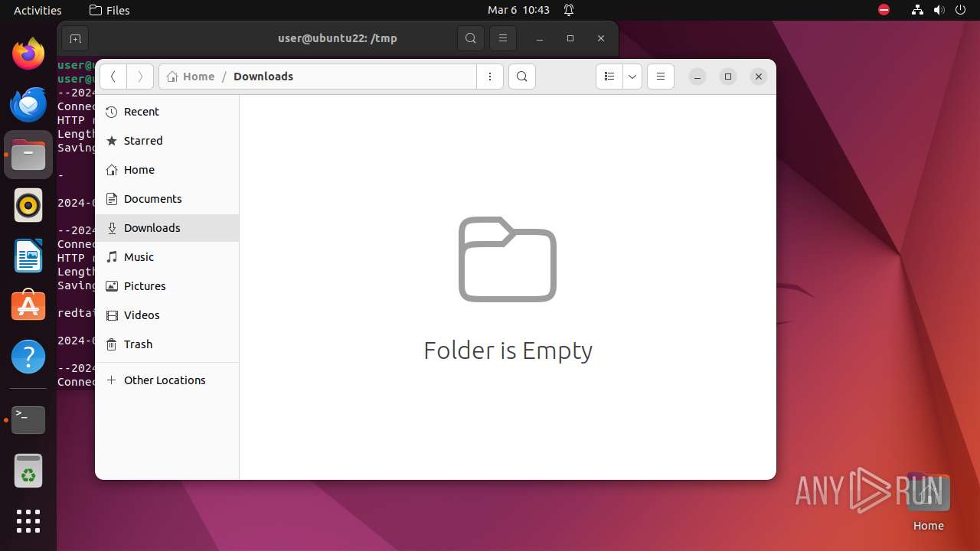Launch Thunderbird Mail from the dock

(28, 104)
